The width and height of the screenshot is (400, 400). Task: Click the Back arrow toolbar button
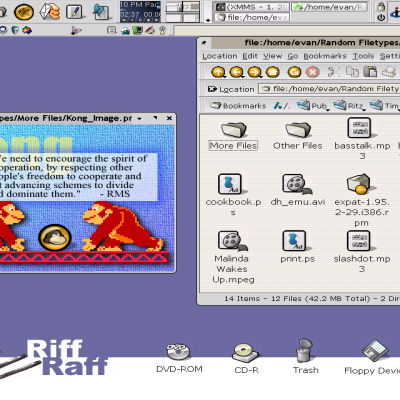pos(236,72)
